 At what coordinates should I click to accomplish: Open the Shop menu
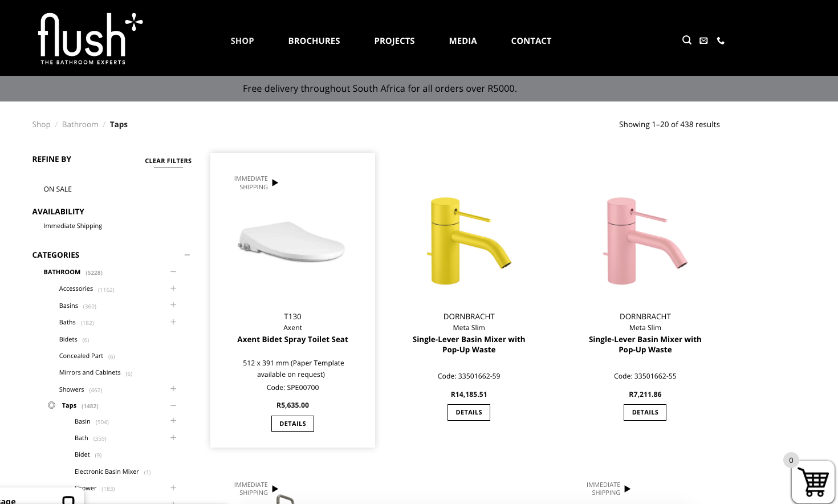click(x=242, y=41)
